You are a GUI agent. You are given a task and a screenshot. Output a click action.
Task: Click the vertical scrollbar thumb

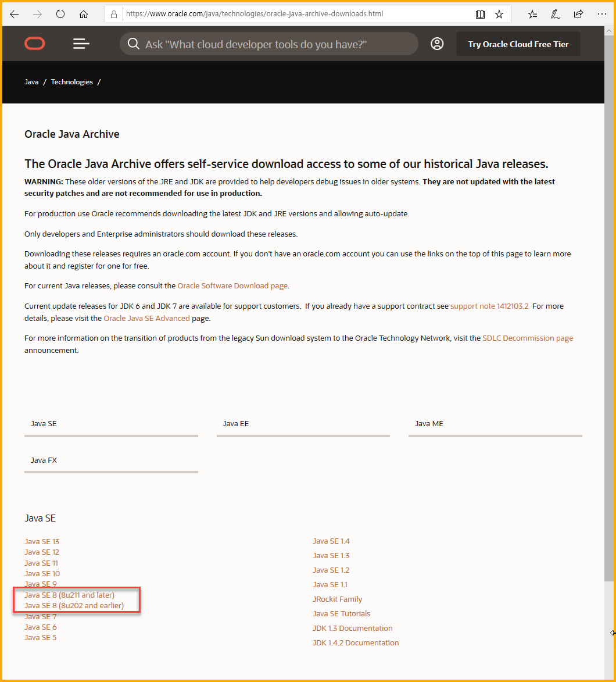pos(608,309)
